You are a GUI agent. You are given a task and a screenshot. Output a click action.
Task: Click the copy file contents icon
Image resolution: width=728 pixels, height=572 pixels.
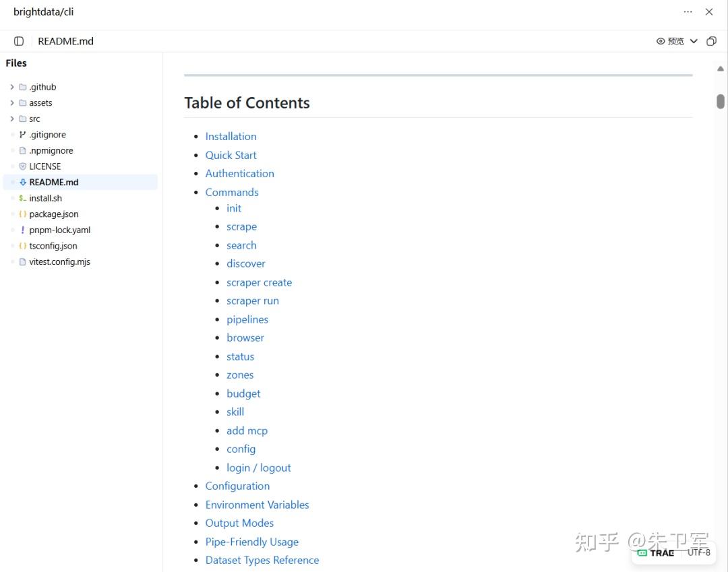pyautogui.click(x=711, y=41)
